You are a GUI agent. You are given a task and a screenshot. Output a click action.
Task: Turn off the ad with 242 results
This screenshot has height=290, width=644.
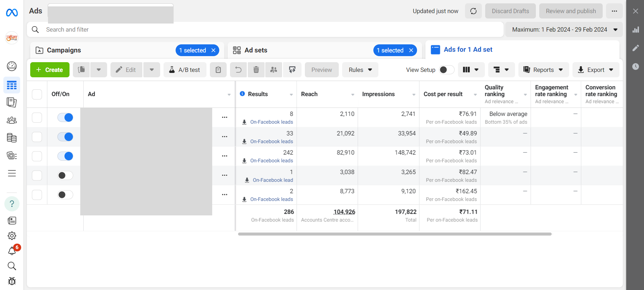pyautogui.click(x=65, y=156)
